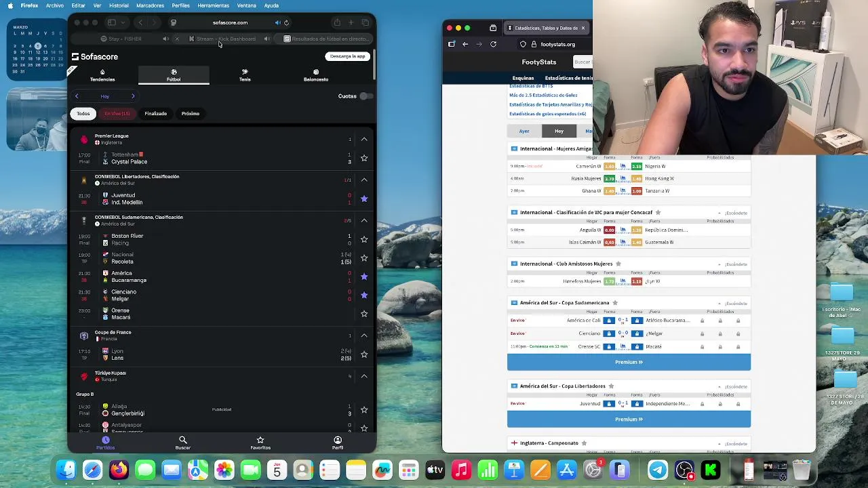This screenshot has height=488, width=868.
Task: Open OBS in the Dock
Action: click(x=684, y=470)
